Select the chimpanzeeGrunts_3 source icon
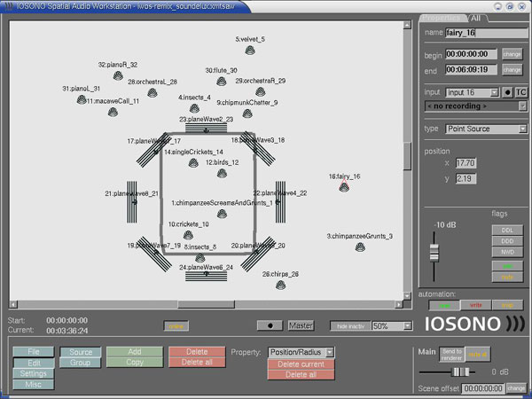The image size is (532, 399). click(x=360, y=246)
